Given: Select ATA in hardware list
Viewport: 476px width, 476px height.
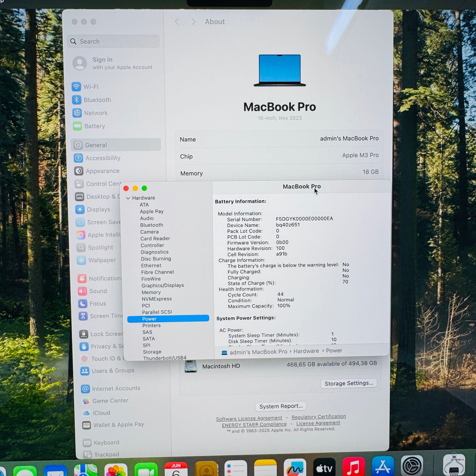Looking at the screenshot, I should (x=144, y=205).
